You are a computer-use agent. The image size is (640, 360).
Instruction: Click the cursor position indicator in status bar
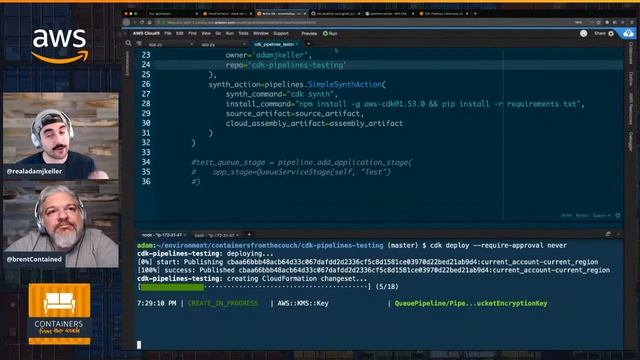click(x=566, y=216)
